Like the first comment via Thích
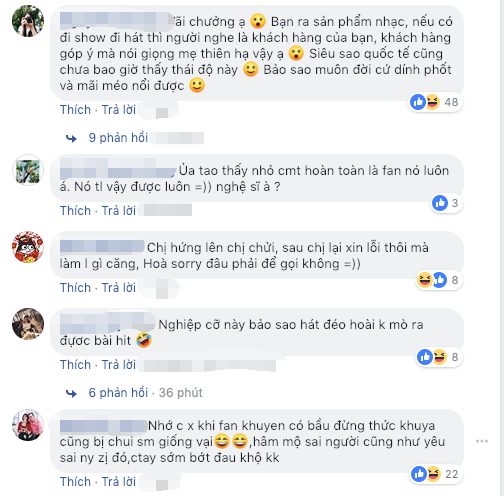Image resolution: width=504 pixels, height=496 pixels. [x=75, y=110]
